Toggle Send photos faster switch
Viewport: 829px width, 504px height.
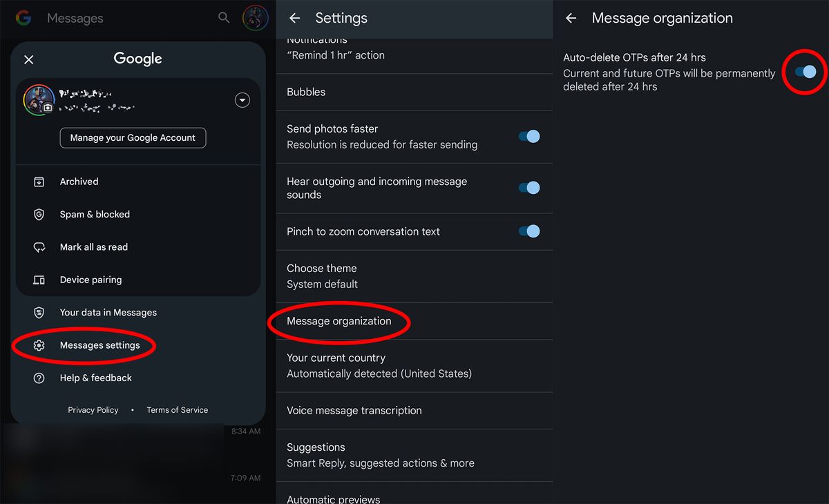click(x=529, y=137)
